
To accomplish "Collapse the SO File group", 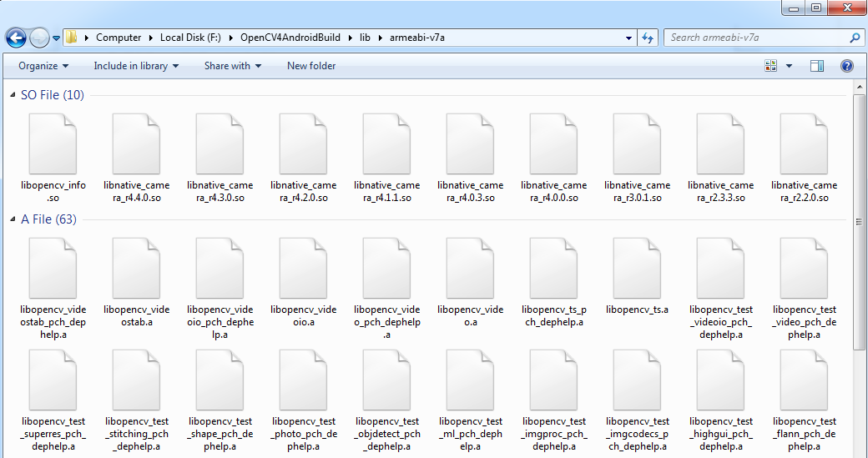I will tap(13, 95).
